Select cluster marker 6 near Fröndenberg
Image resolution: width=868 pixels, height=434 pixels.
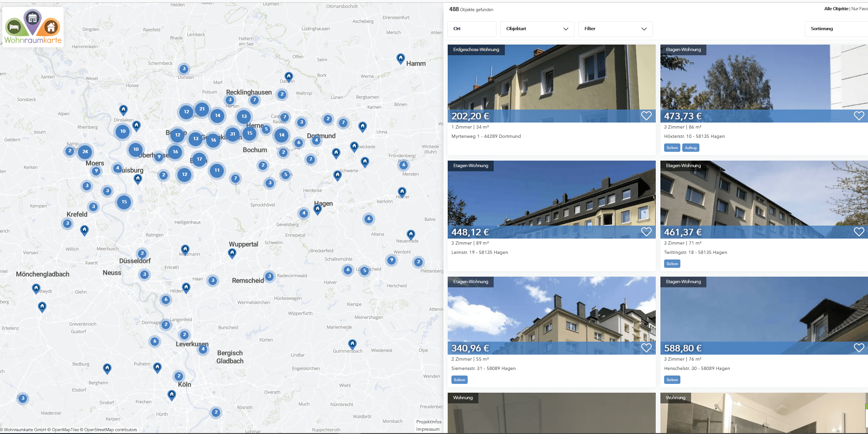click(404, 165)
